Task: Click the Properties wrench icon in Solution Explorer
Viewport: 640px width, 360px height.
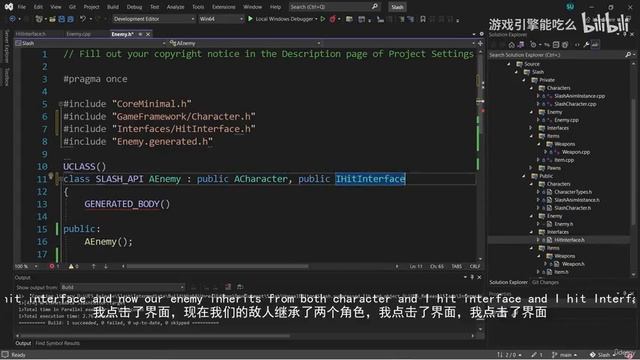Action: click(586, 45)
